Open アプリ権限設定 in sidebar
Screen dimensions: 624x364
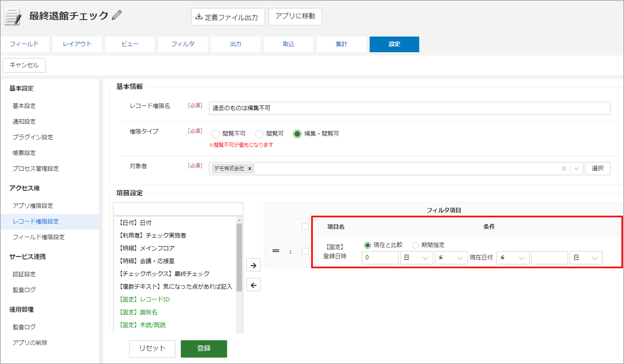pos(33,206)
